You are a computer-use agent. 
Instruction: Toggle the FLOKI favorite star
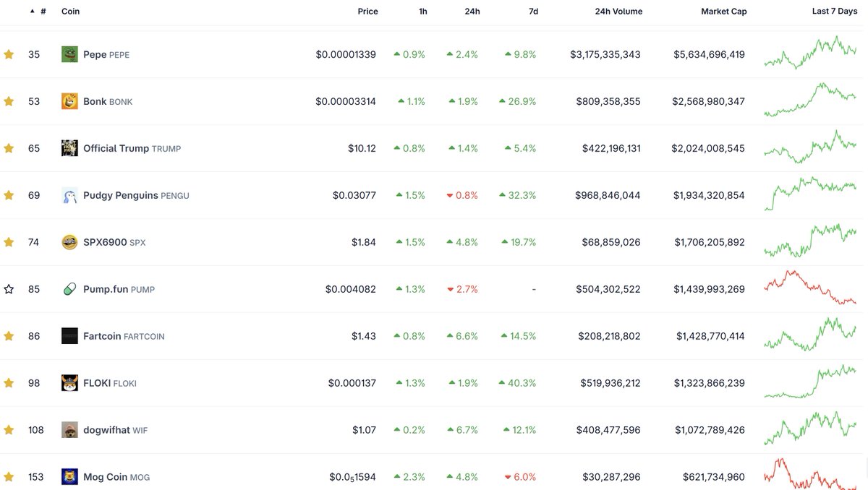[x=9, y=383]
